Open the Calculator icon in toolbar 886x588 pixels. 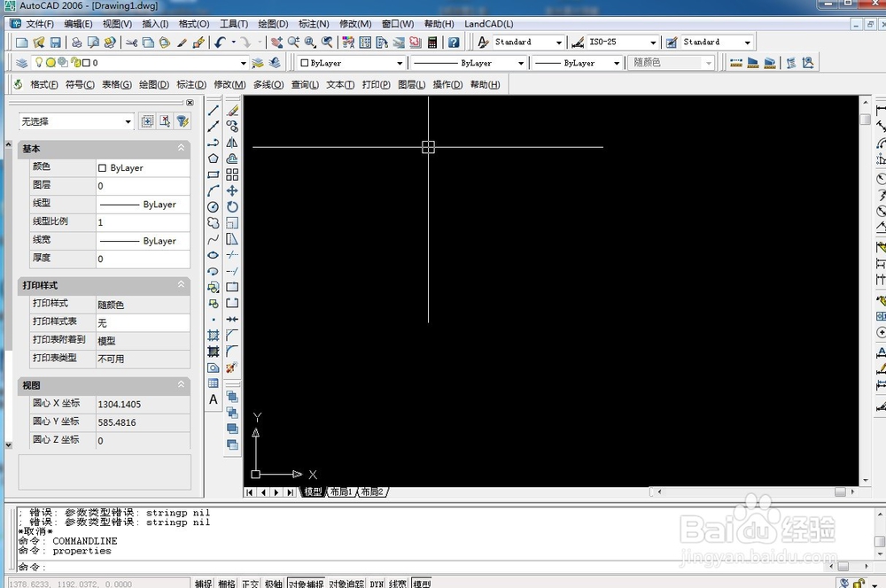click(x=432, y=43)
